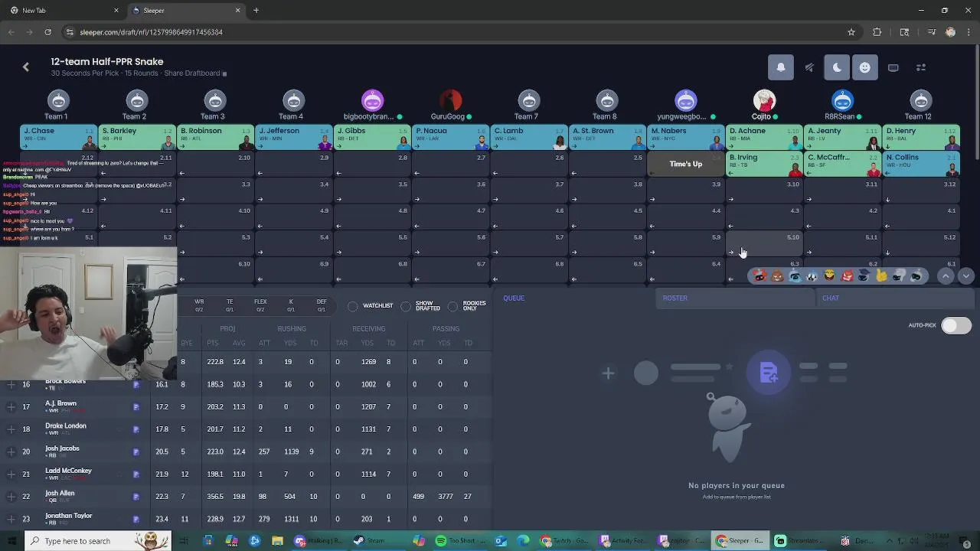Open Chrome extensions puzzle icon
Image resolution: width=980 pixels, height=551 pixels.
pyautogui.click(x=877, y=32)
